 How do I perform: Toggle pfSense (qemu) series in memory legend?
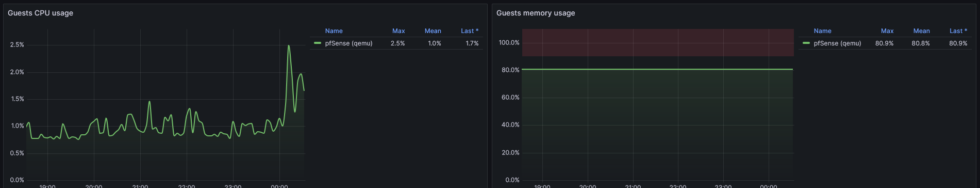coord(837,43)
